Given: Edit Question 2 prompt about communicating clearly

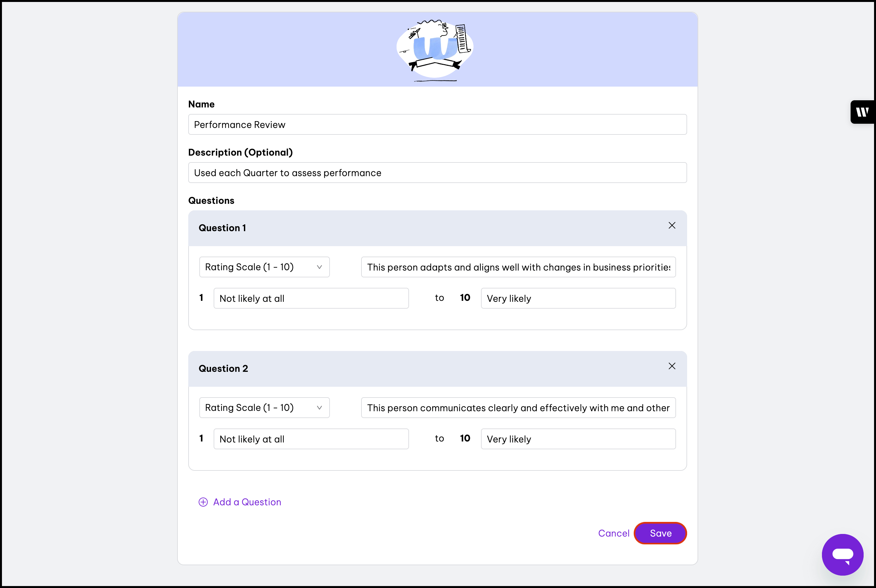Looking at the screenshot, I should [518, 408].
